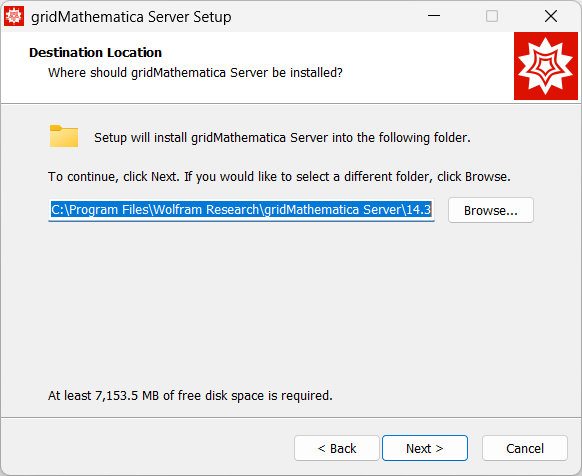This screenshot has width=582, height=476.
Task: Proceed with the Next > button
Action: [x=425, y=448]
